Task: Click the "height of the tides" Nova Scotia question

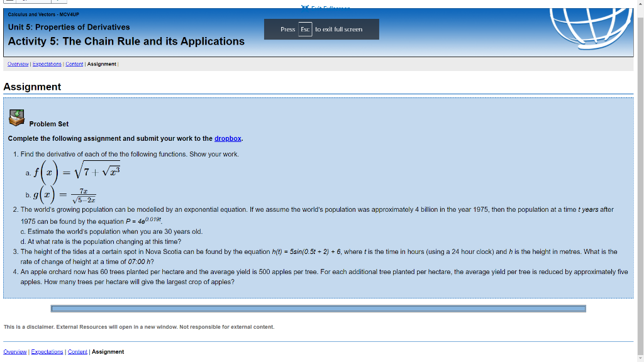Action: [319, 256]
